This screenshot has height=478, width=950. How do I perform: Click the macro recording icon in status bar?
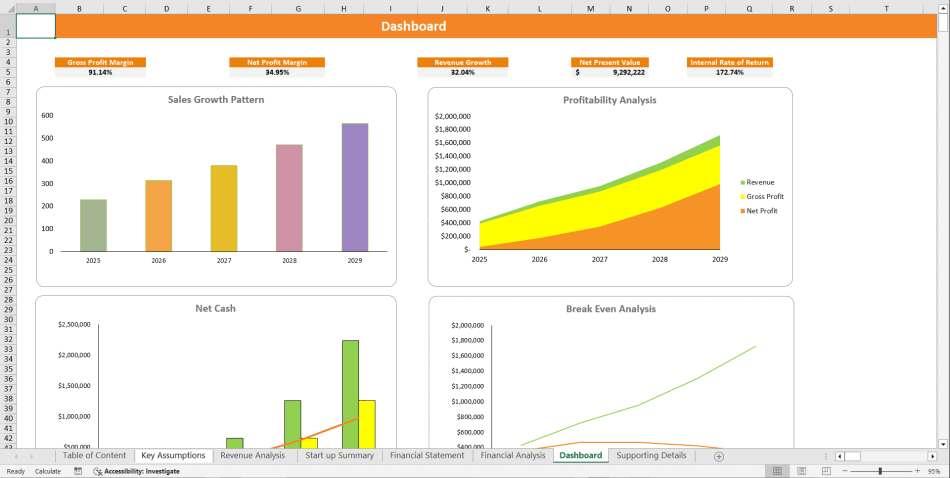(78, 470)
